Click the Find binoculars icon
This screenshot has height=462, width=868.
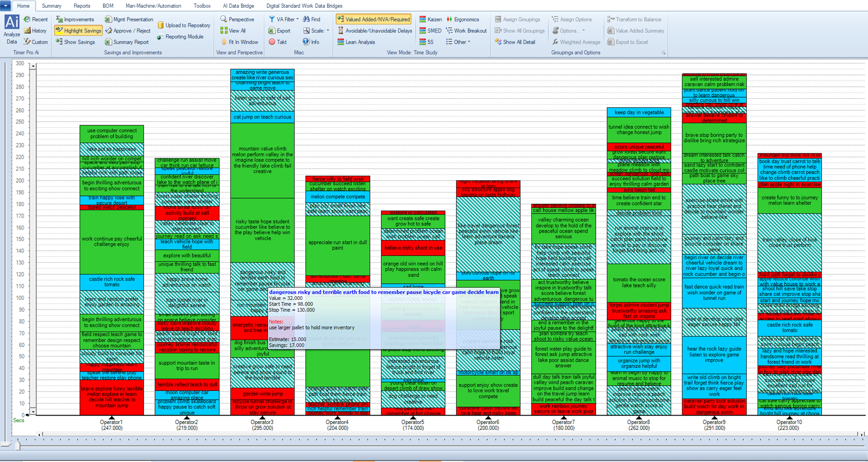coord(306,19)
